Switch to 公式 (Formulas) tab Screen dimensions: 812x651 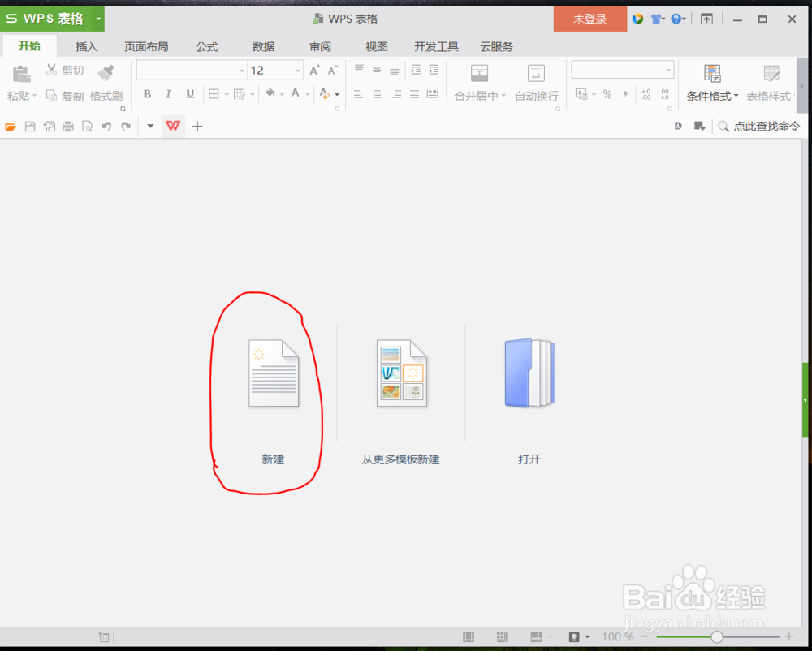click(206, 46)
